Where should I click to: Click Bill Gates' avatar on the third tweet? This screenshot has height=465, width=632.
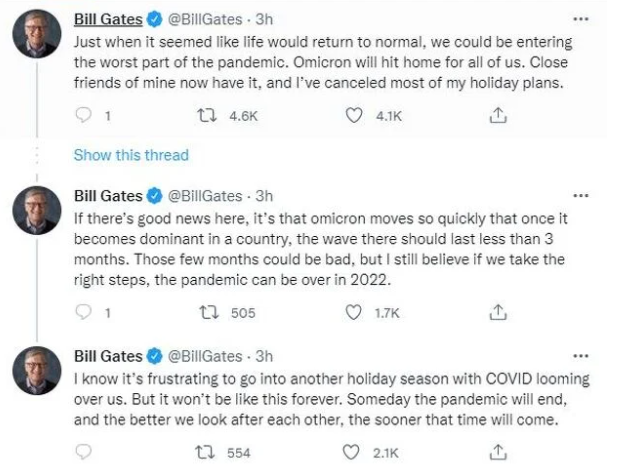35,372
